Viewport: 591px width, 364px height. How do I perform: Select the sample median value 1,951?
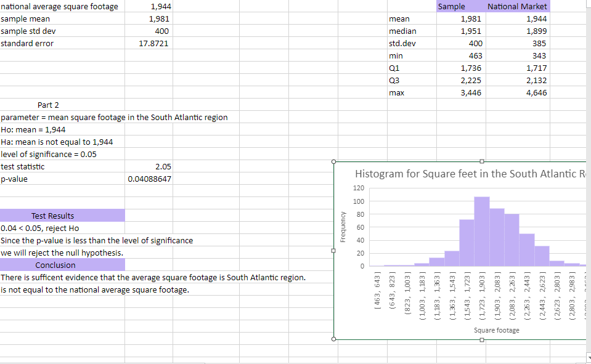[x=461, y=31]
